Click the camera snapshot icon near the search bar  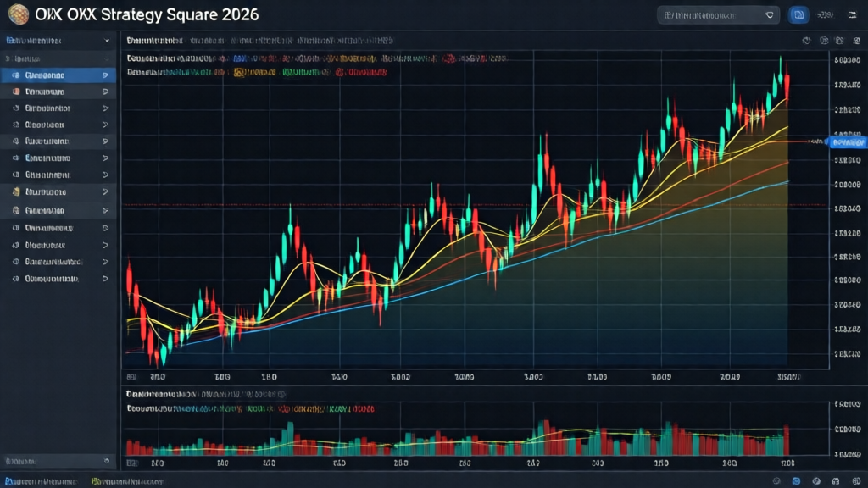pos(839,40)
